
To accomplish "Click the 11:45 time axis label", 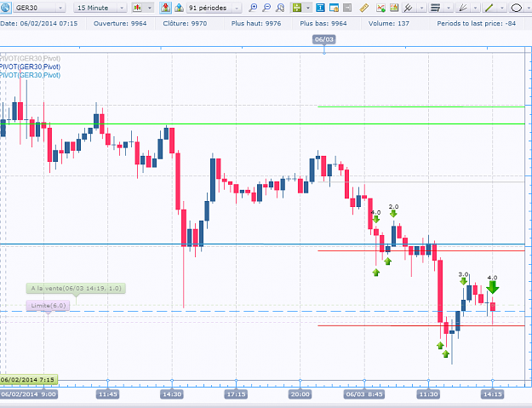I will coord(107,394).
